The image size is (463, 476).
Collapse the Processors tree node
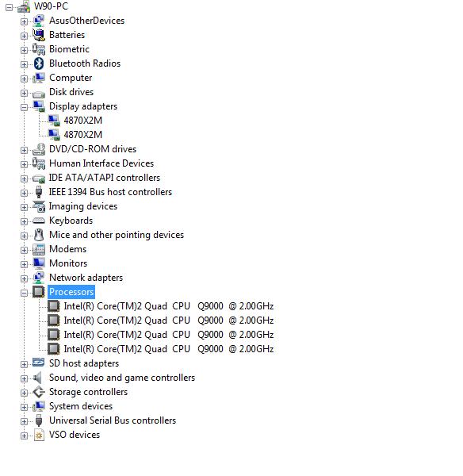pos(24,293)
